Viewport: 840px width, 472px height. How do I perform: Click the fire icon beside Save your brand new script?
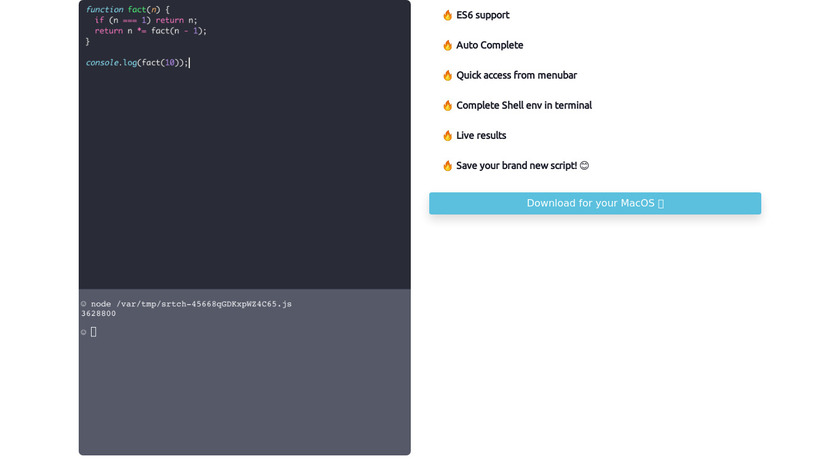coord(447,166)
